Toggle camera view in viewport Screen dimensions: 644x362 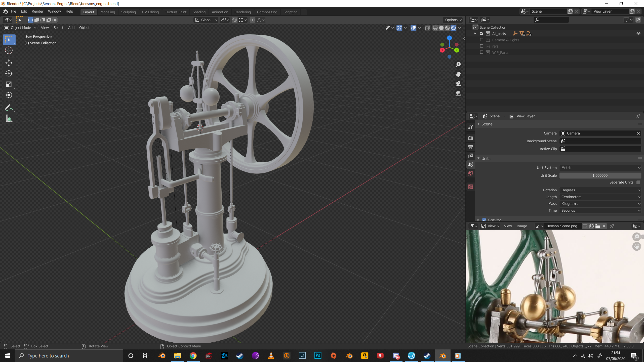[458, 84]
